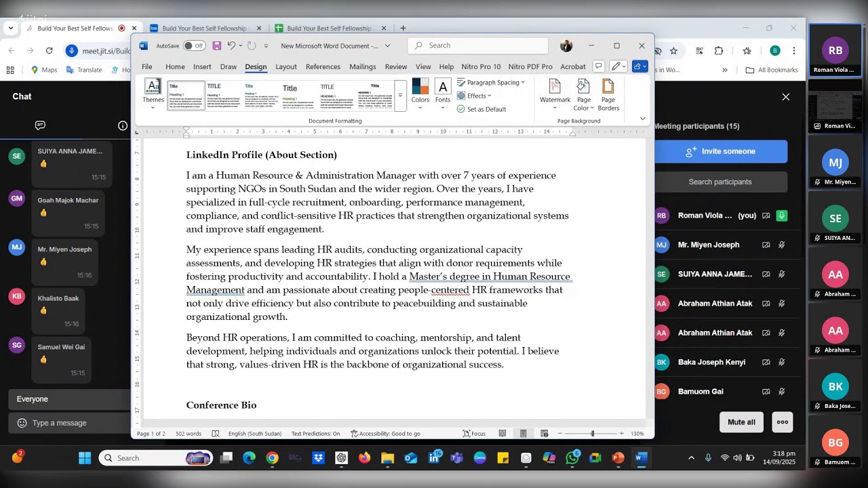868x488 pixels.
Task: Click the English (South Sudan) language indicator
Action: pos(255,434)
